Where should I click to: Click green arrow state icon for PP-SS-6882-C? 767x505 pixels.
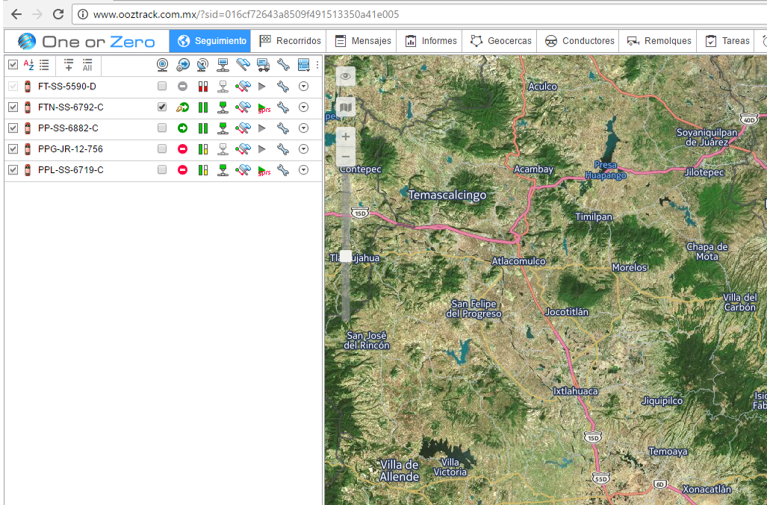pyautogui.click(x=182, y=128)
